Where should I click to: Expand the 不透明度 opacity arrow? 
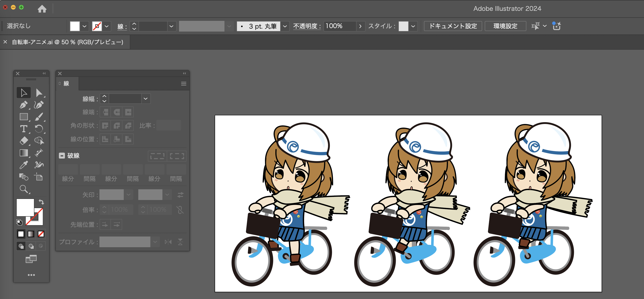[360, 26]
